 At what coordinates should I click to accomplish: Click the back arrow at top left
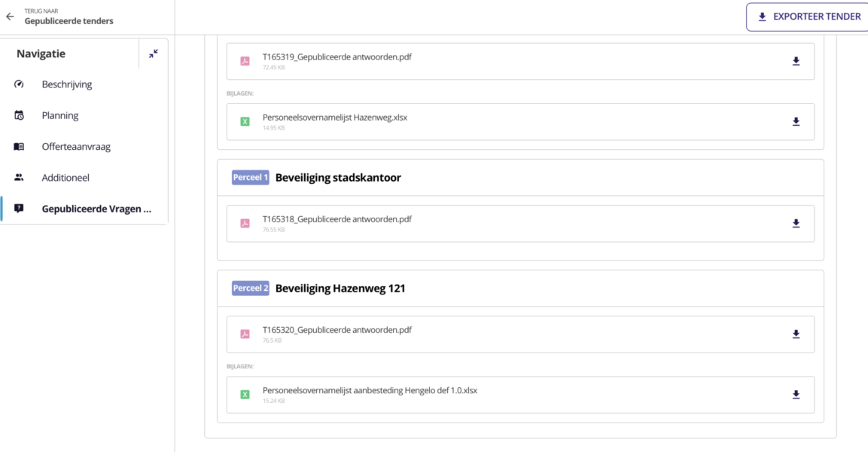[x=10, y=16]
